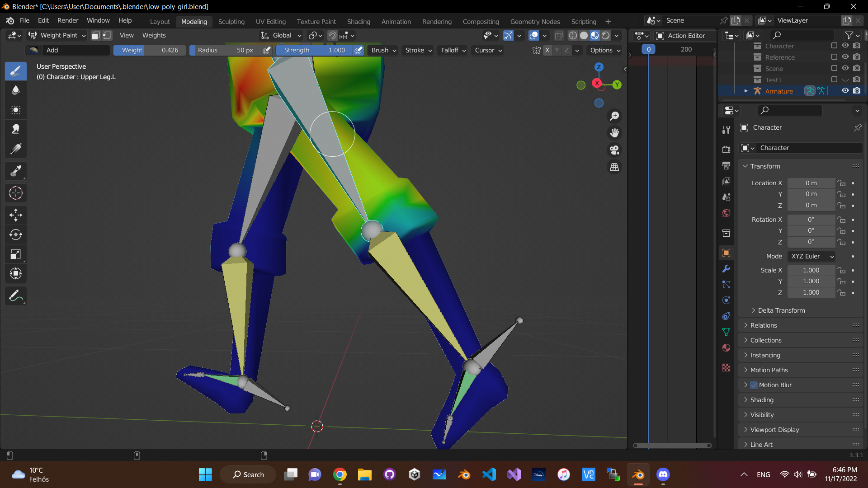868x488 pixels.
Task: Toggle radius pressure sensitivity button
Action: tap(267, 50)
